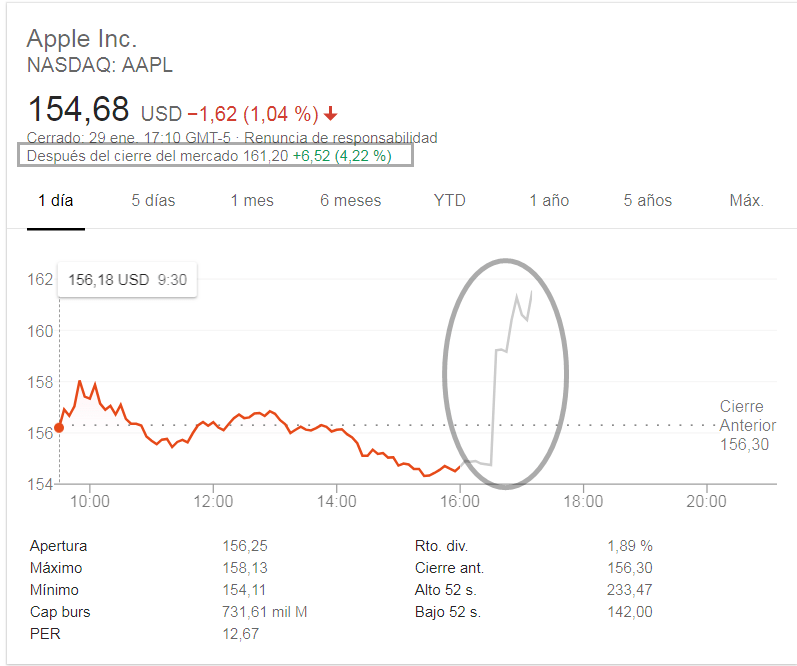Open the Renuncia de responsabilidad link
Viewport: 797px width, 666px height.
[340, 137]
